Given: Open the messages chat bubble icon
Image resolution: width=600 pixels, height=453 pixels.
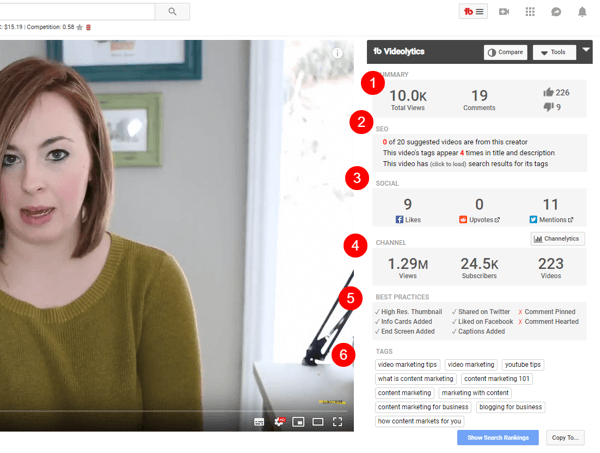Looking at the screenshot, I should pos(556,12).
